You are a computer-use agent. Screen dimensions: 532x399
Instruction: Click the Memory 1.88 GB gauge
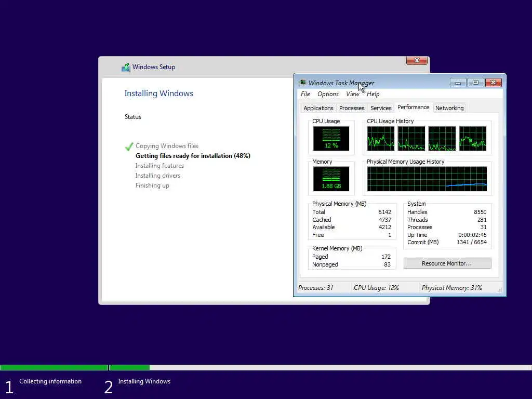[331, 179]
